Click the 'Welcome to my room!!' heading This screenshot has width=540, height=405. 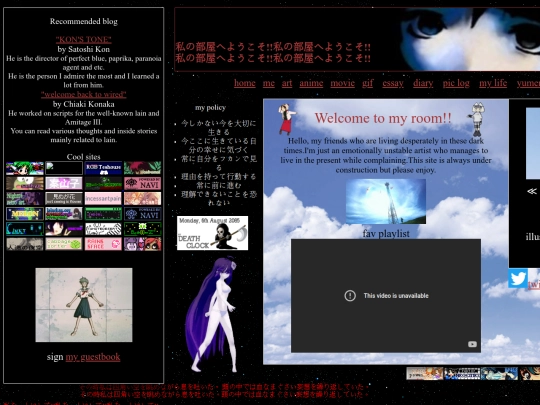[x=383, y=118]
